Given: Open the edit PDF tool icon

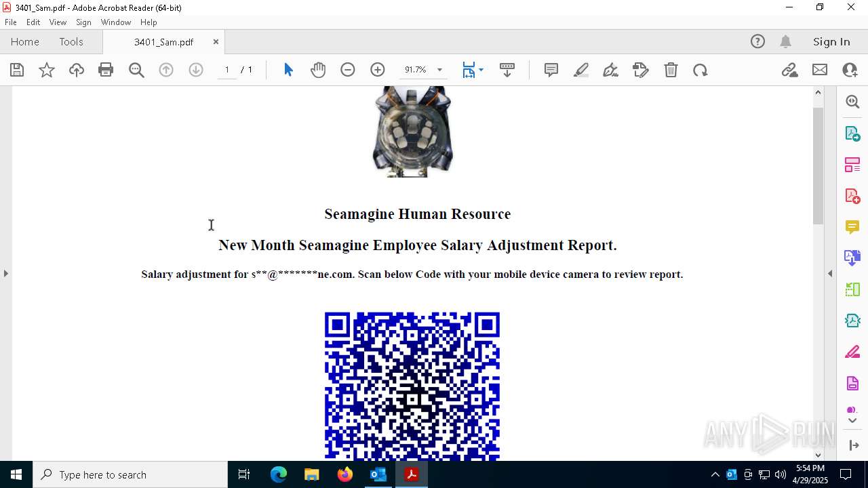Looking at the screenshot, I should point(641,70).
